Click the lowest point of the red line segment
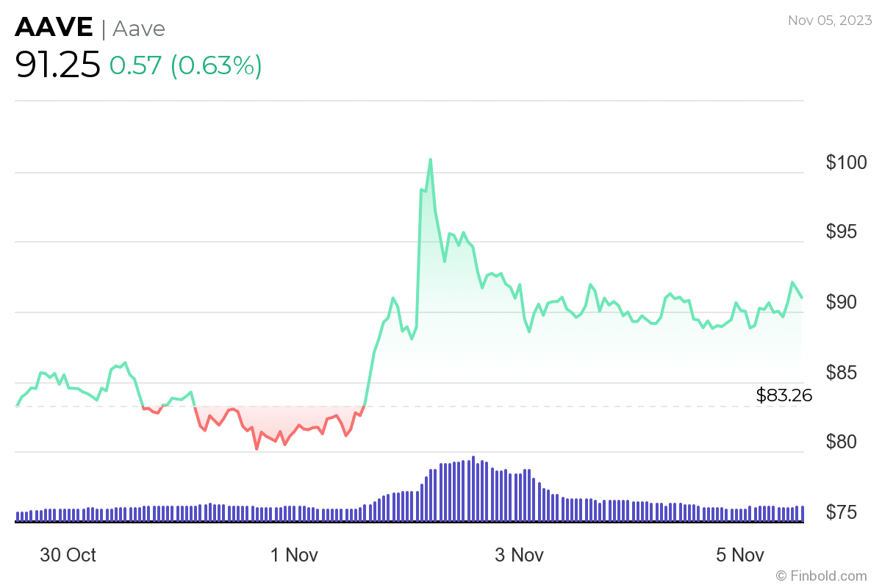 point(257,448)
